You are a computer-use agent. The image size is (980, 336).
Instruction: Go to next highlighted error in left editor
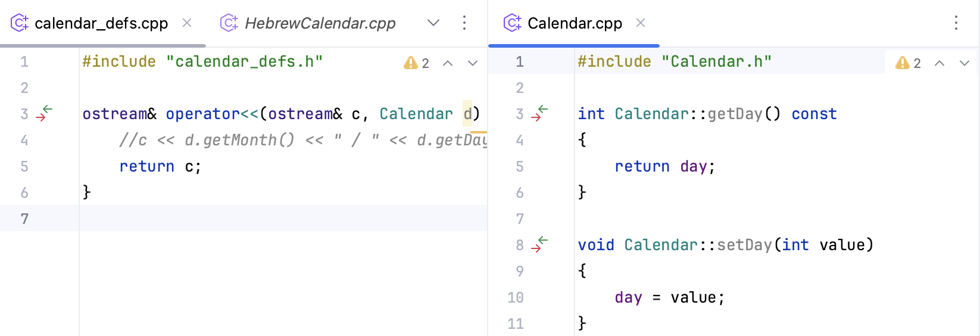473,63
